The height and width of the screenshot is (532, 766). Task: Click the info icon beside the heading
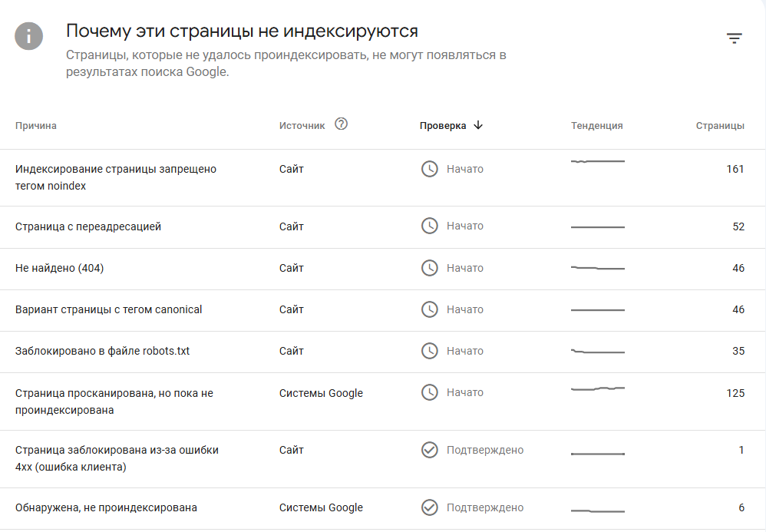tap(29, 35)
